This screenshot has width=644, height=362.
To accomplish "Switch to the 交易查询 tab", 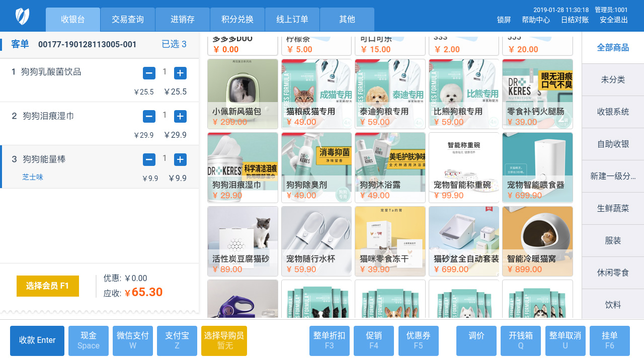I will point(128,20).
